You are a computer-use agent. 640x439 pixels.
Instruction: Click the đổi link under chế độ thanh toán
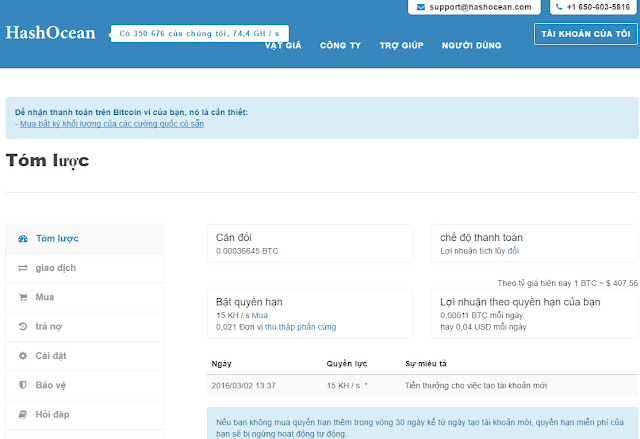pyautogui.click(x=513, y=251)
